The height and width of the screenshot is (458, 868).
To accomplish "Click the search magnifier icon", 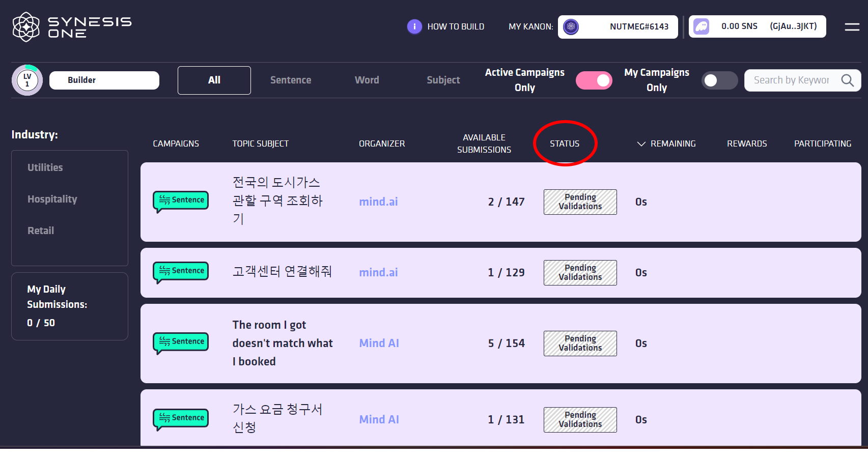I will click(847, 80).
